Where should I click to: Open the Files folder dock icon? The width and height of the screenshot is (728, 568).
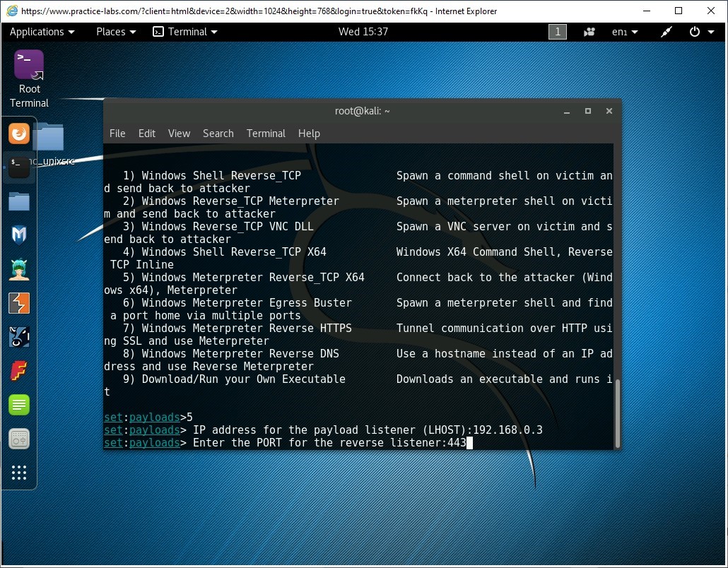coord(19,201)
